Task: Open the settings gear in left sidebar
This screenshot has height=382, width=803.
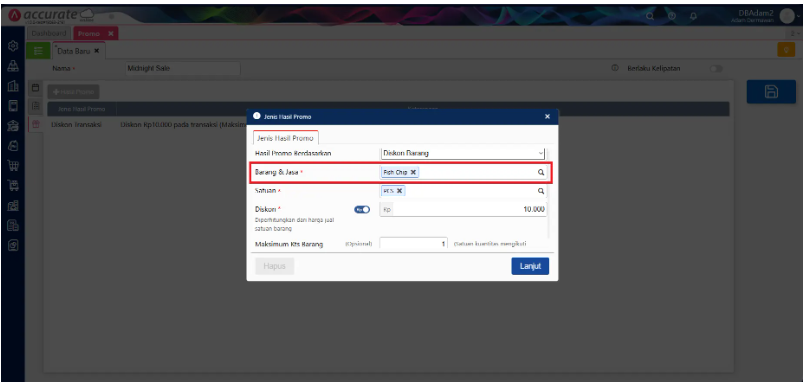Action: pyautogui.click(x=14, y=47)
